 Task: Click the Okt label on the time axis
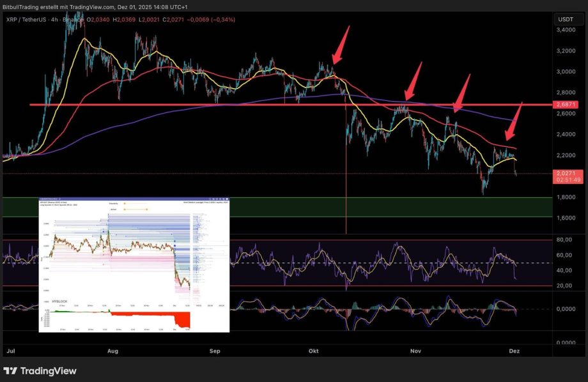[x=313, y=351]
